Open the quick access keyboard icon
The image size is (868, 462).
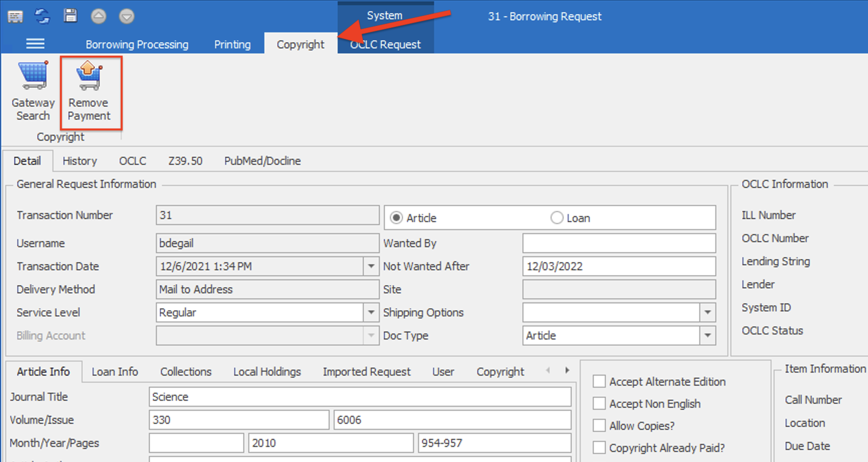[x=16, y=16]
